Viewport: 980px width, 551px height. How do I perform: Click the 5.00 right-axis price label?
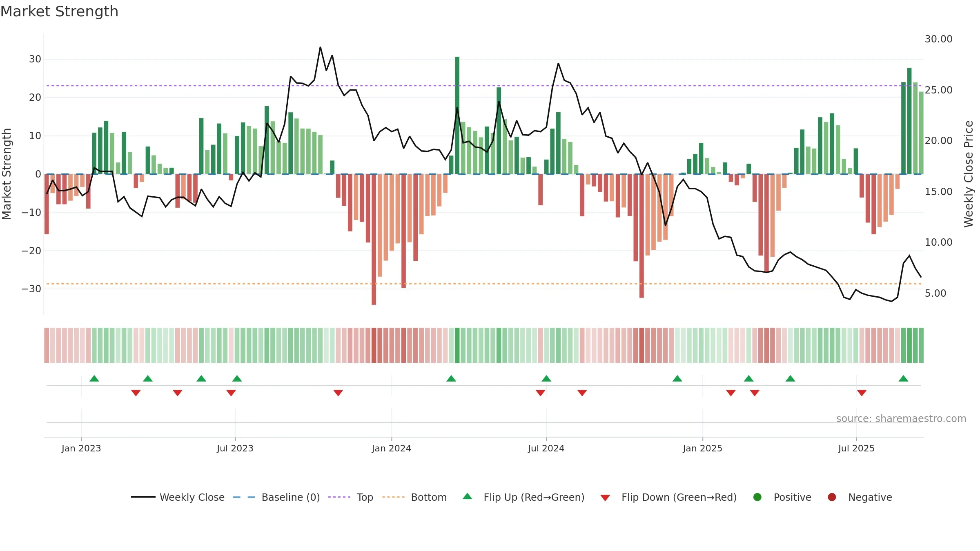[x=935, y=293]
